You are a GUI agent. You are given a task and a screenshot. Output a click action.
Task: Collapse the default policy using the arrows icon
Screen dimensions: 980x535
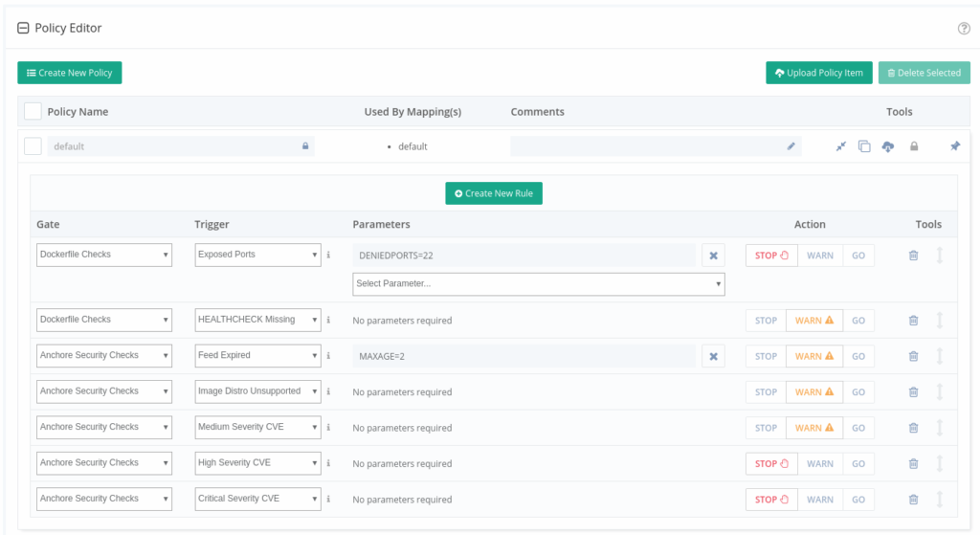pyautogui.click(x=840, y=146)
